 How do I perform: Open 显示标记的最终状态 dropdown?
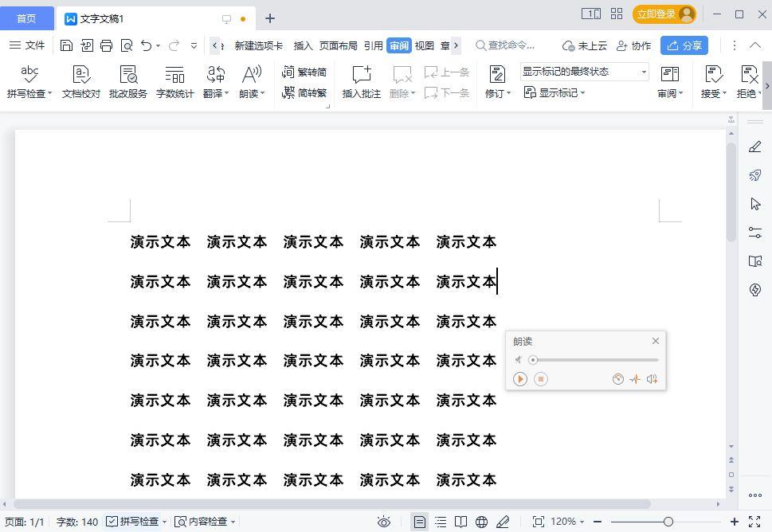pyautogui.click(x=584, y=72)
